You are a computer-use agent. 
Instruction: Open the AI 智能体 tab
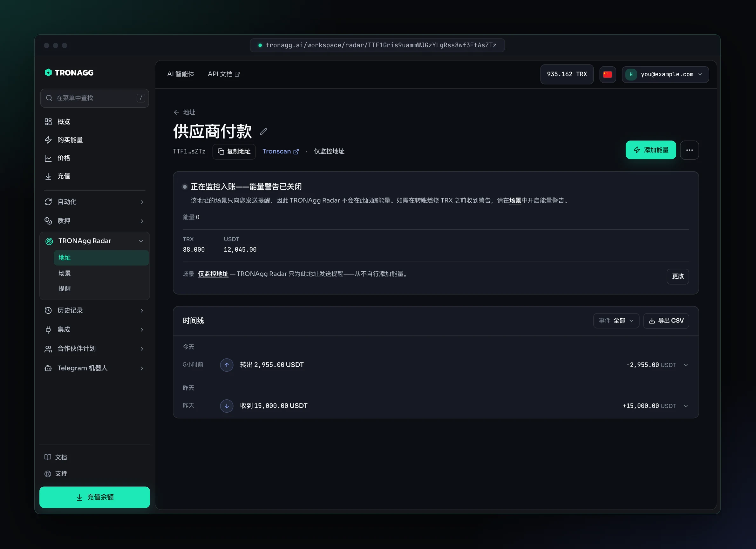pyautogui.click(x=181, y=74)
